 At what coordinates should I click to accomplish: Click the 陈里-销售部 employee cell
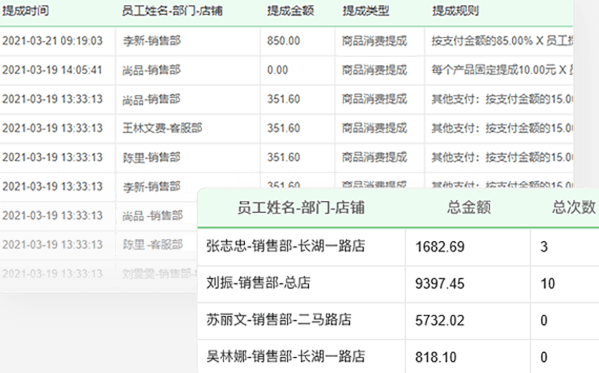(151, 157)
